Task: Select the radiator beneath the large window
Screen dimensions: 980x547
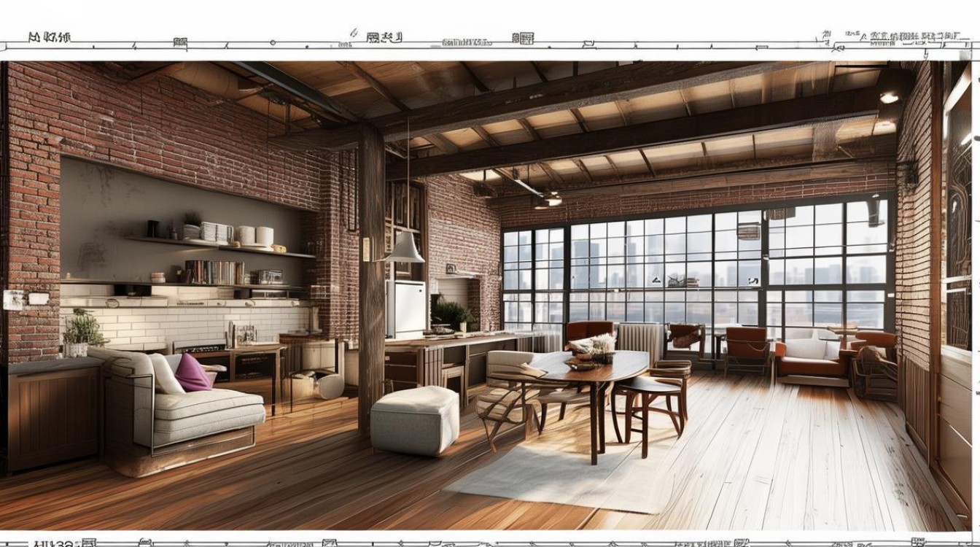Action: (x=639, y=340)
